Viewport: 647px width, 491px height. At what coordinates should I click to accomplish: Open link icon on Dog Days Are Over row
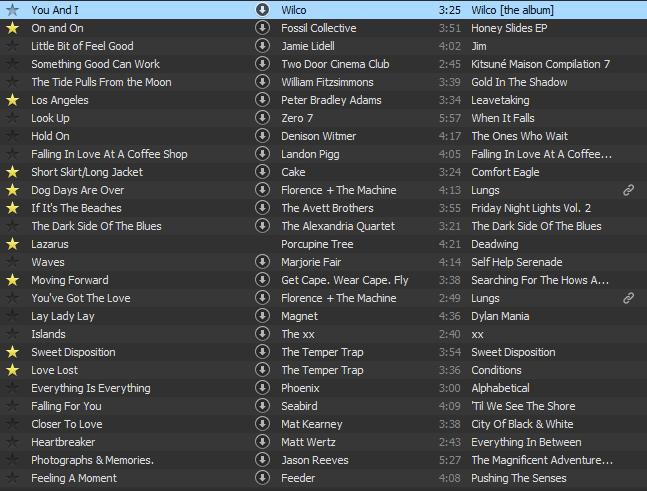coord(628,190)
